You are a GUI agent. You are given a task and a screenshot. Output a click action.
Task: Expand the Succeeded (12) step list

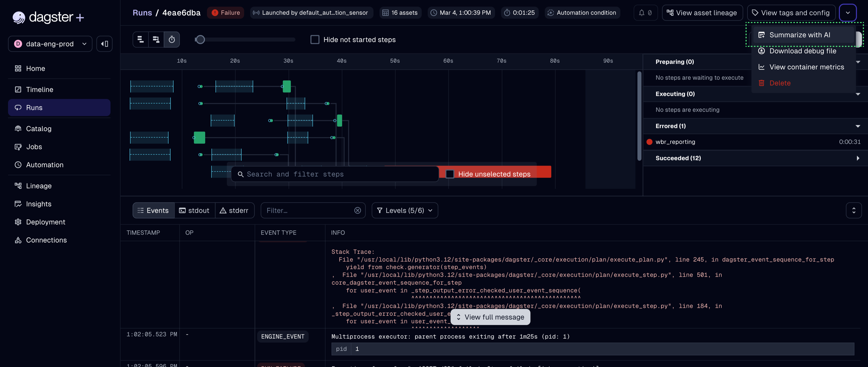click(858, 158)
